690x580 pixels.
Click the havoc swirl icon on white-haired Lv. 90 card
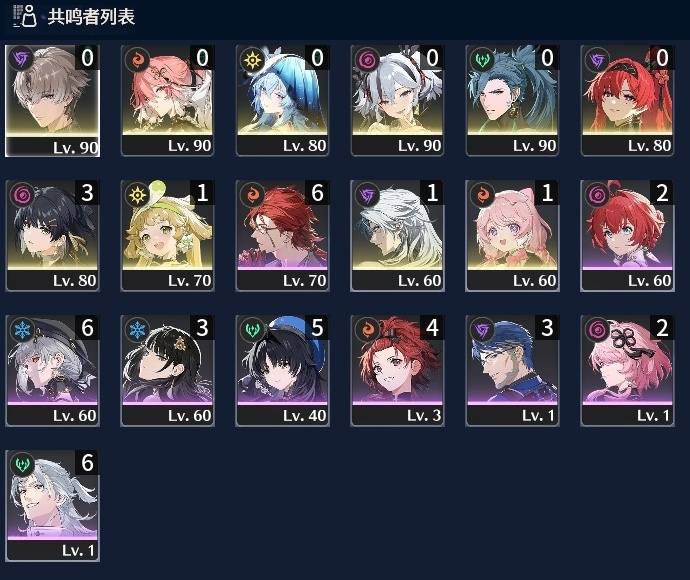[367, 59]
